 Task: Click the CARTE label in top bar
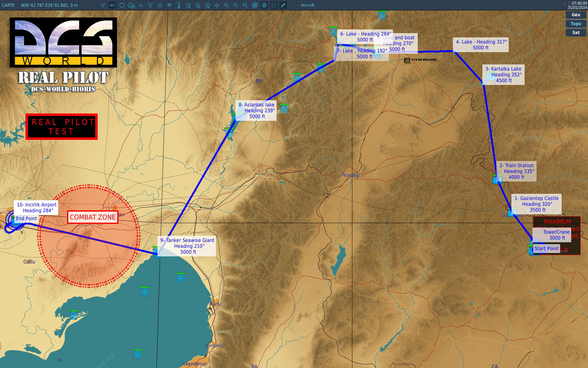click(8, 5)
